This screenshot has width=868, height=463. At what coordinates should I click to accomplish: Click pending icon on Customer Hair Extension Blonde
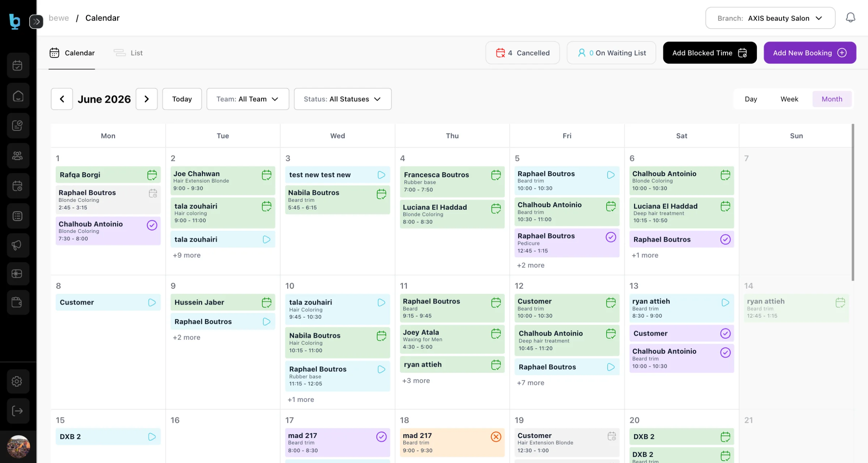tap(612, 436)
